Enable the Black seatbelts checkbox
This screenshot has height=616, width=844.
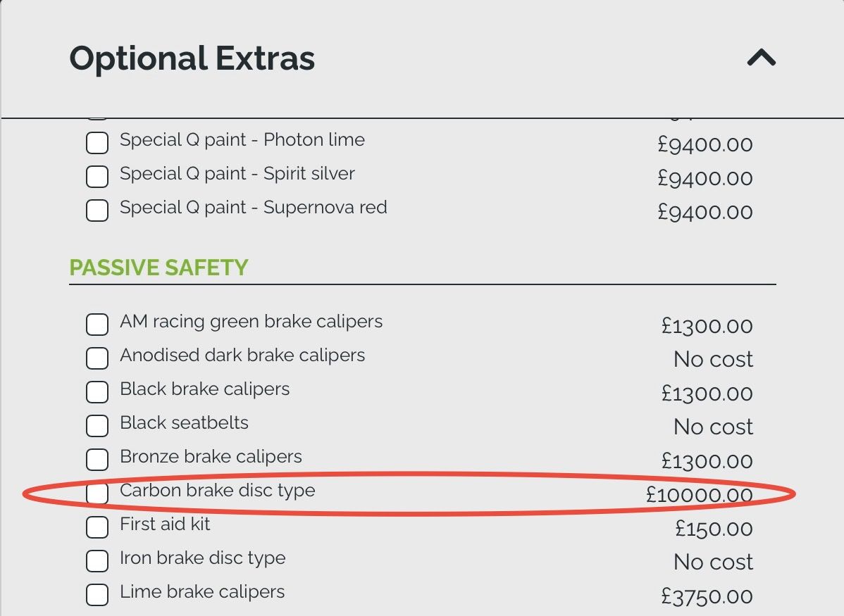pyautogui.click(x=97, y=426)
